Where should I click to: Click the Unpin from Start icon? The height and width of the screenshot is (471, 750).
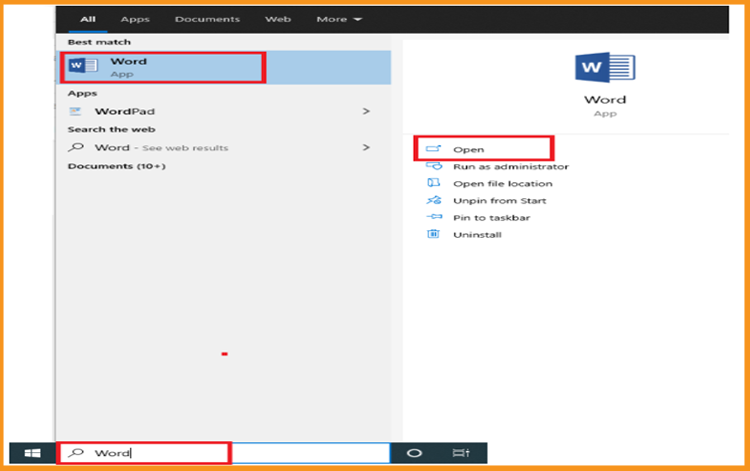[x=434, y=200]
